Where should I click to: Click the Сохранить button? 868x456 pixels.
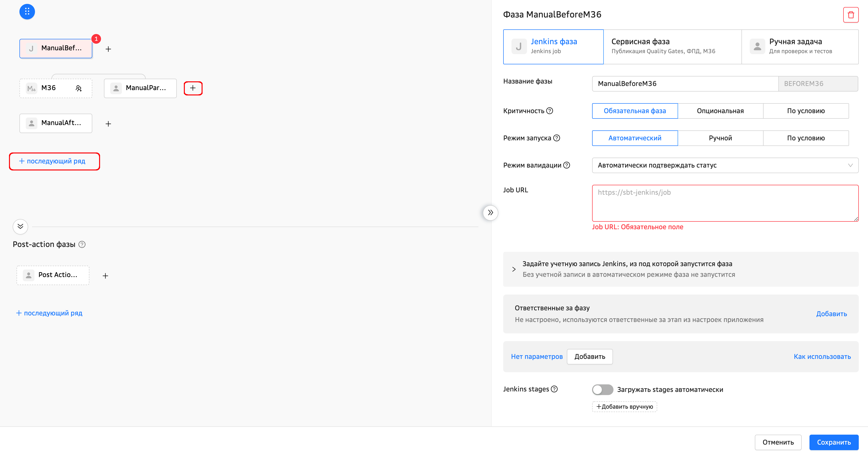point(834,442)
